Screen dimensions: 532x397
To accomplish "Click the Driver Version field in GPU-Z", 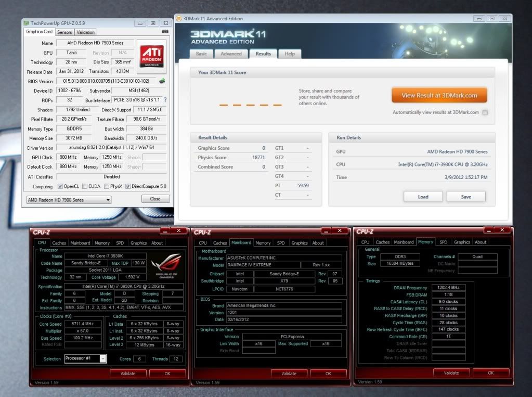I will (111, 147).
